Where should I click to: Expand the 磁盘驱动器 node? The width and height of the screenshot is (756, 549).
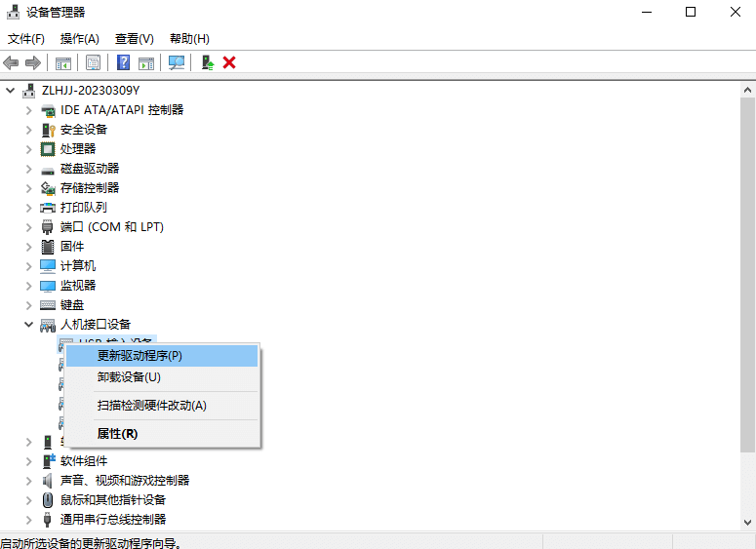(29, 169)
